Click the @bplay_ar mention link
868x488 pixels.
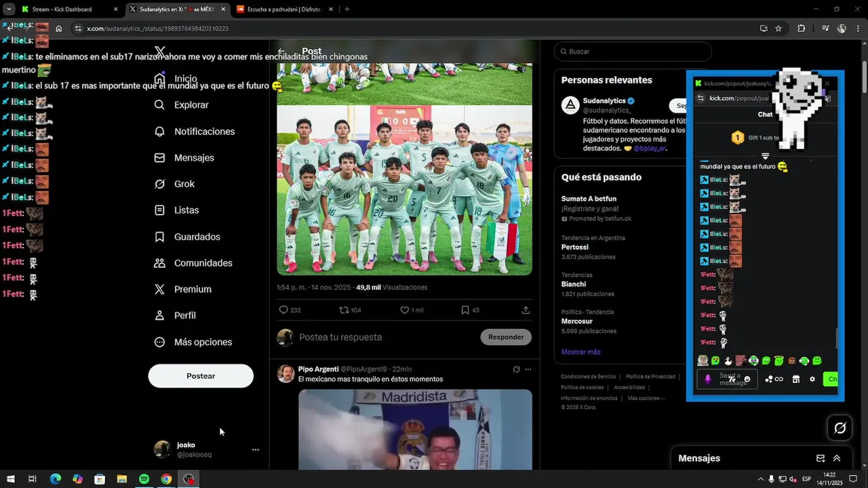coord(650,148)
